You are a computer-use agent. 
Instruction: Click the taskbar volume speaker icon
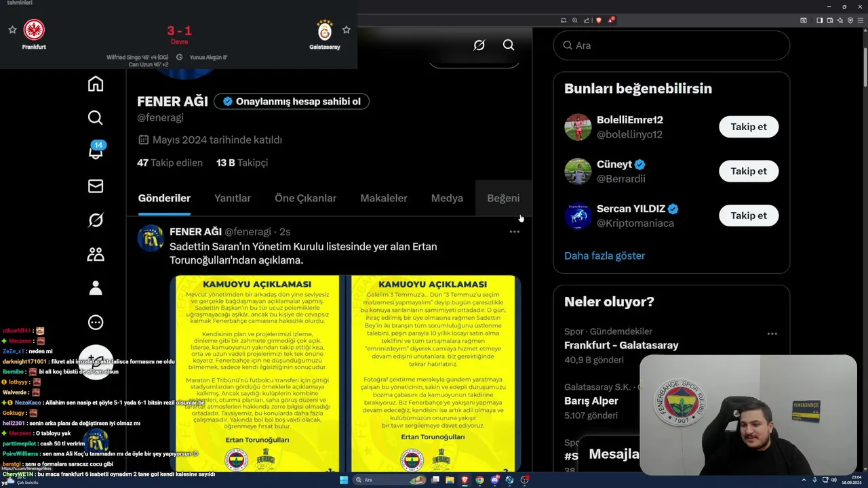pyautogui.click(x=834, y=480)
